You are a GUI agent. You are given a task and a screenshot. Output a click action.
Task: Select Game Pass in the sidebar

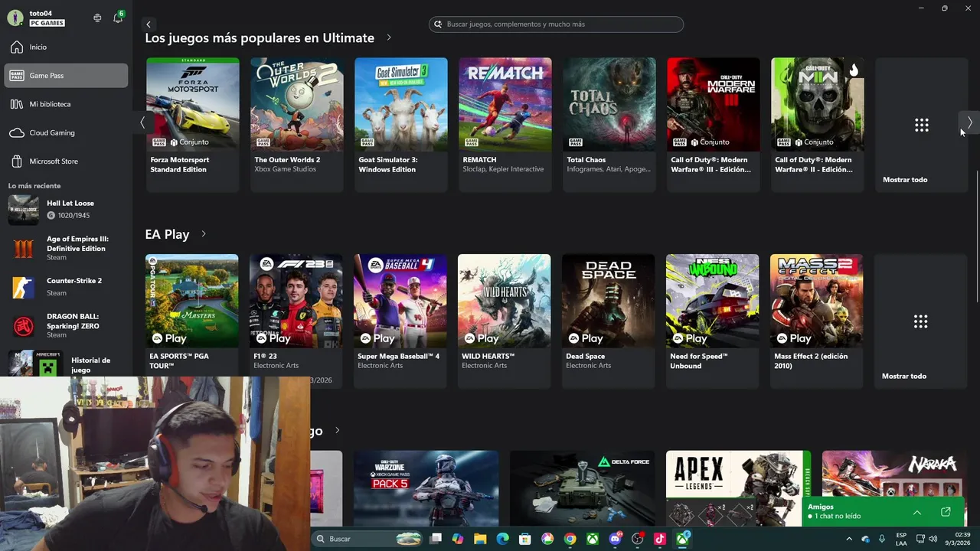tap(66, 76)
